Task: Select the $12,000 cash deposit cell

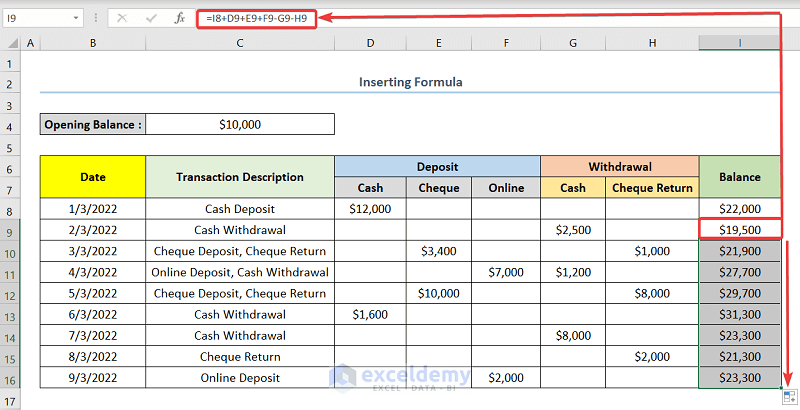Action: click(370, 209)
